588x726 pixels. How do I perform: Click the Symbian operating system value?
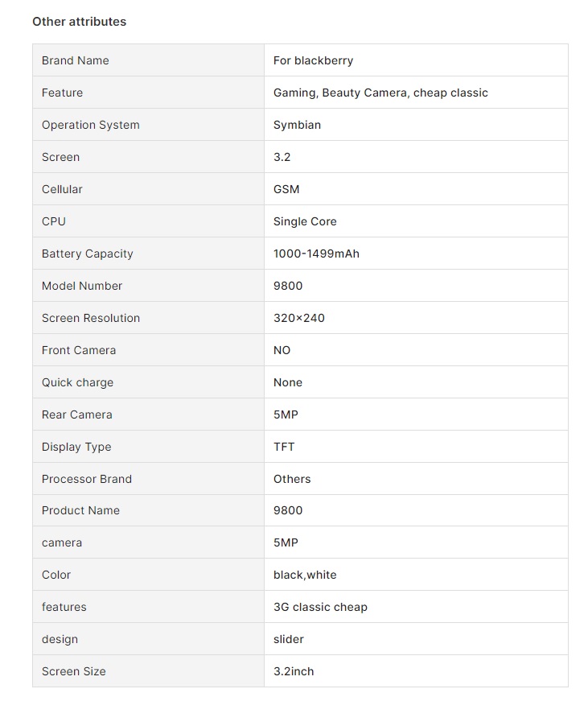point(297,125)
